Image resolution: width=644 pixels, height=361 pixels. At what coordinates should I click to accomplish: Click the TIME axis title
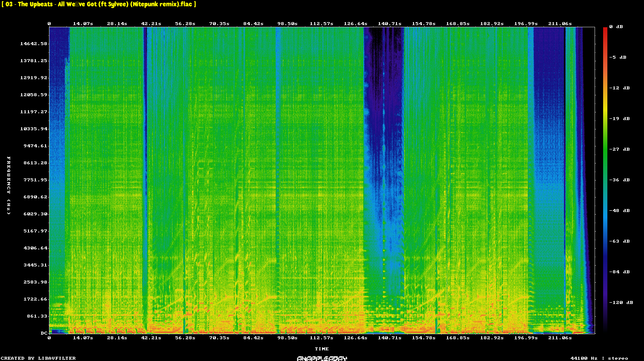click(x=322, y=349)
